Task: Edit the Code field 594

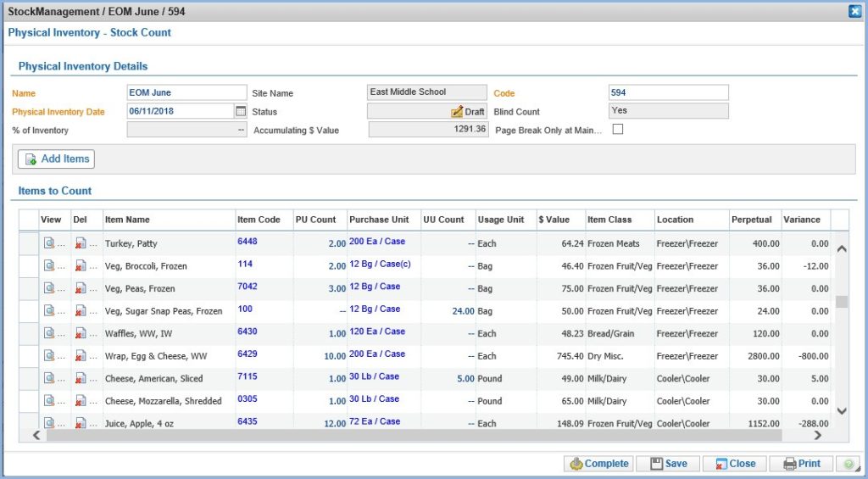Action: pos(668,92)
